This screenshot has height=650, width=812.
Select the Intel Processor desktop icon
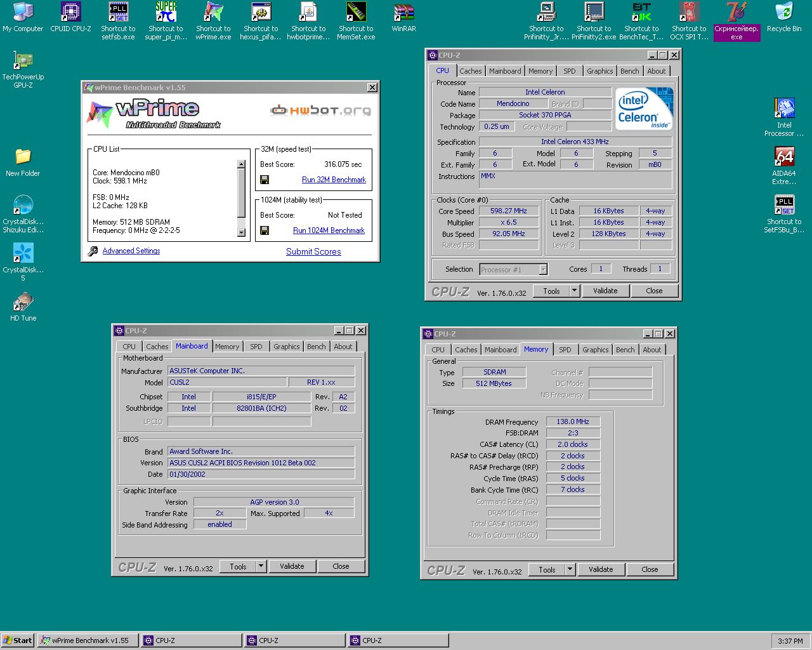(x=784, y=117)
